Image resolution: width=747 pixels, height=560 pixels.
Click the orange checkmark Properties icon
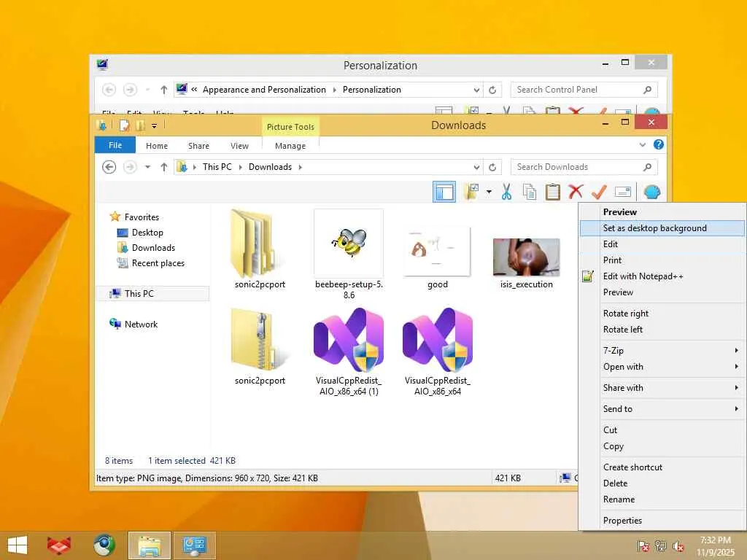pos(599,192)
